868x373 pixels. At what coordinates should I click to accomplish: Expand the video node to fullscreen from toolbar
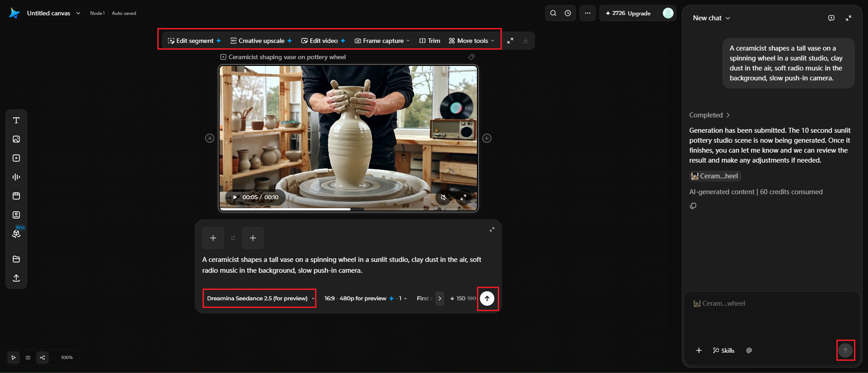(x=510, y=41)
